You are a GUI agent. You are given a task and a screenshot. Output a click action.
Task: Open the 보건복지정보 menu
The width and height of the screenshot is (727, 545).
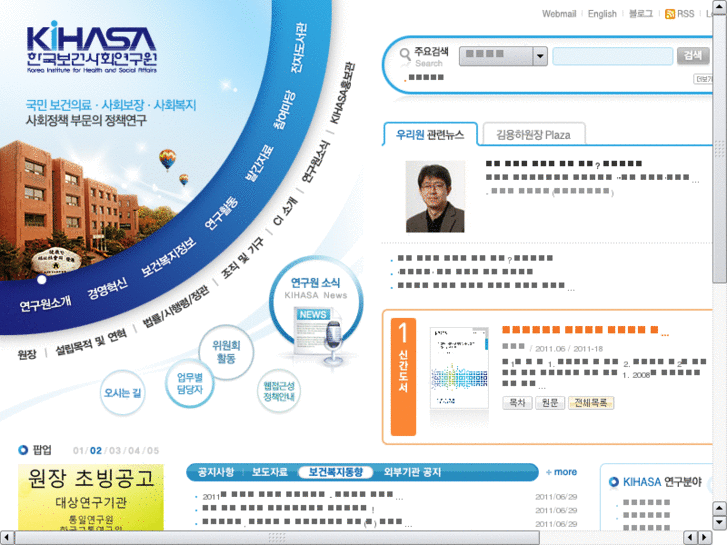point(168,257)
